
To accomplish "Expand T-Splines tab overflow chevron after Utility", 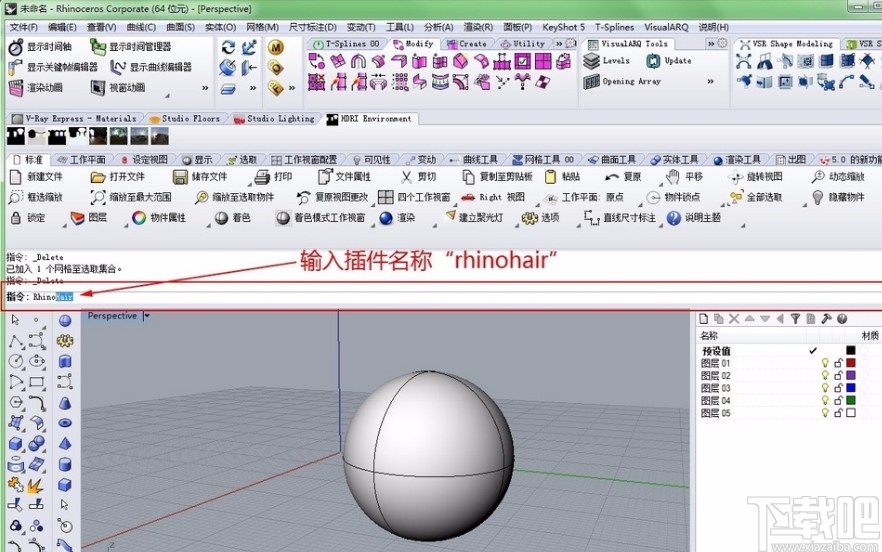I will tap(559, 43).
